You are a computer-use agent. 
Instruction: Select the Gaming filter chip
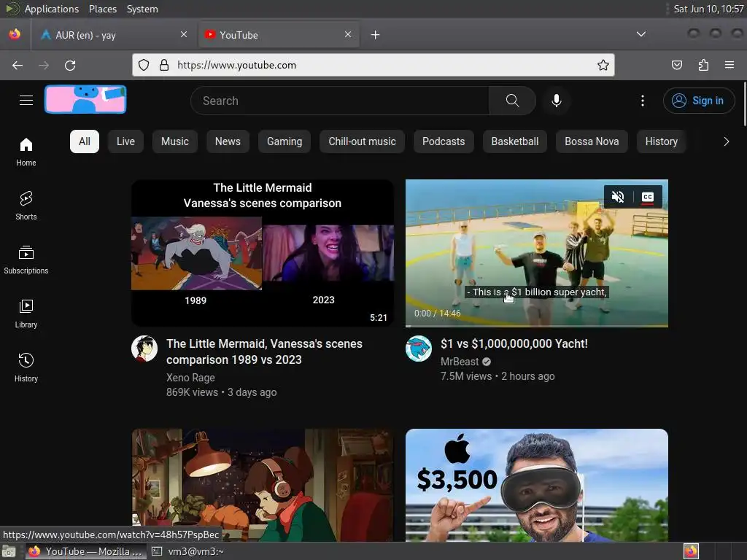tap(285, 141)
